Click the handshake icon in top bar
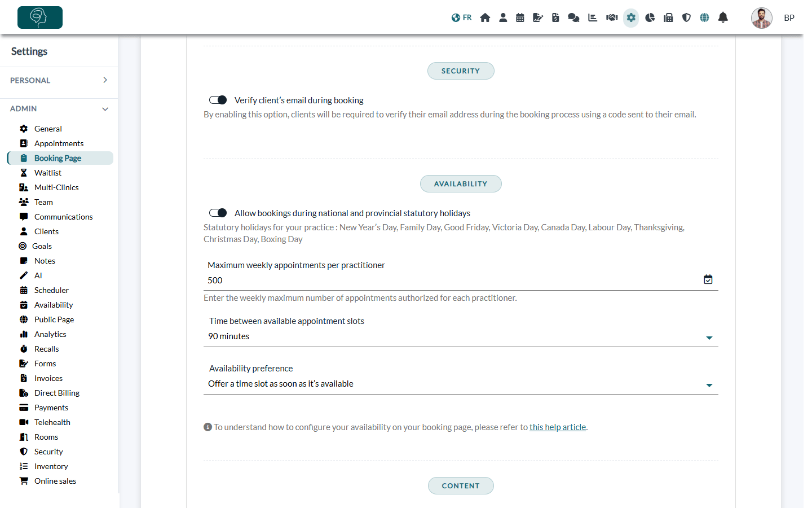 point(612,17)
